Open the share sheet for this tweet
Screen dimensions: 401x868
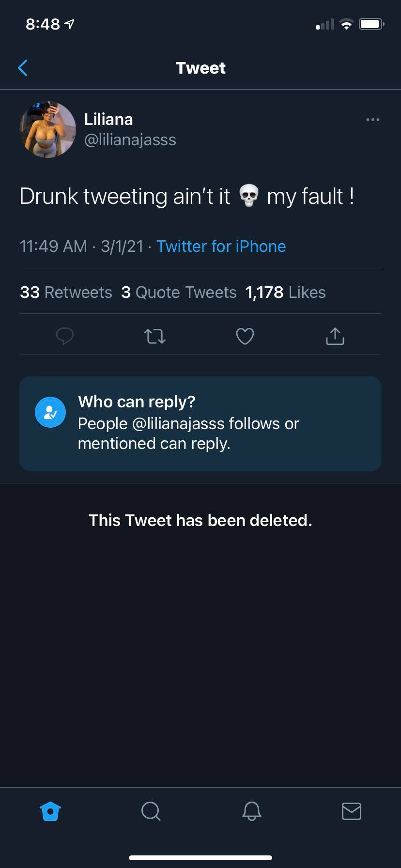[x=334, y=336]
